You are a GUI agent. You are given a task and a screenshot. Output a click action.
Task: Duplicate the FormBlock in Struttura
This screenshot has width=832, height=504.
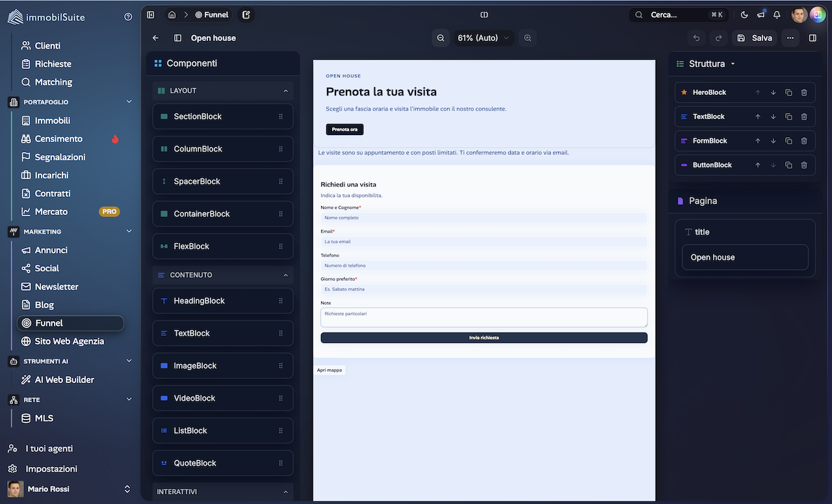788,140
